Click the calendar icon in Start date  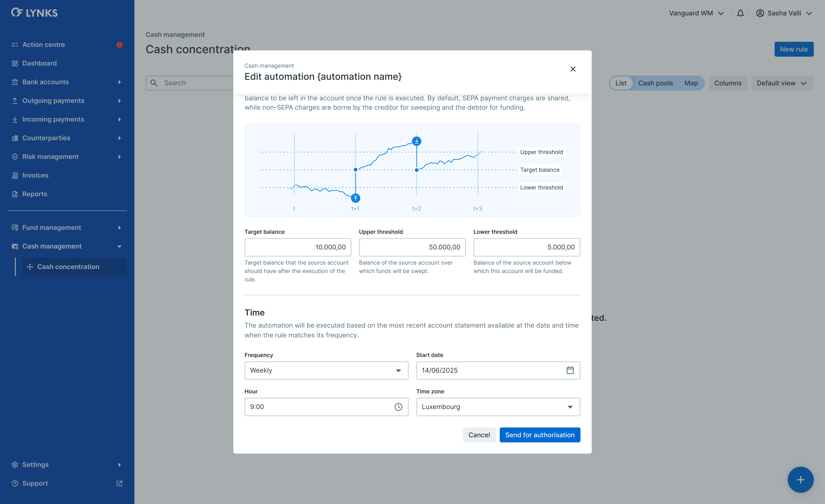click(x=570, y=370)
